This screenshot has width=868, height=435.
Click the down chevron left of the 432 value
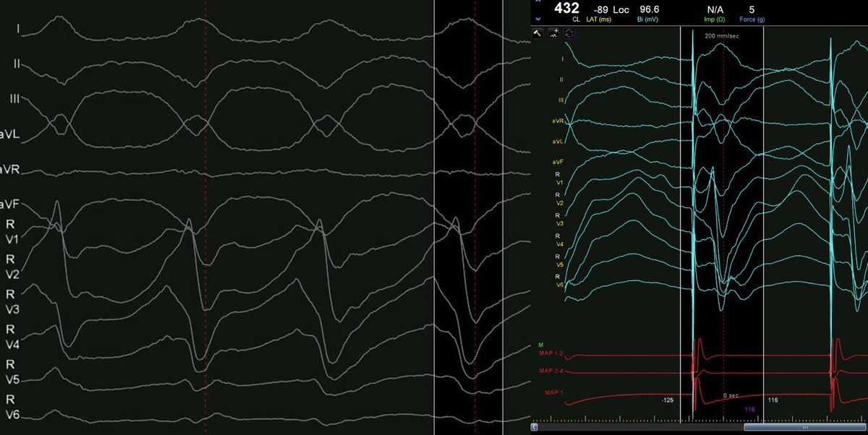click(537, 20)
